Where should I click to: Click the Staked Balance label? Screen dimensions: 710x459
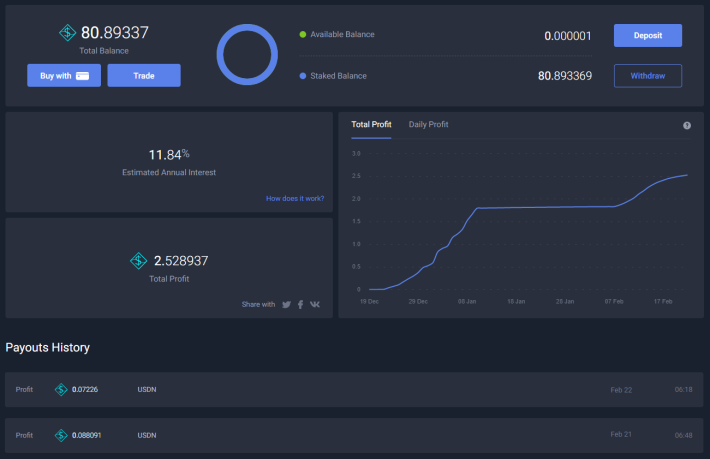[338, 76]
